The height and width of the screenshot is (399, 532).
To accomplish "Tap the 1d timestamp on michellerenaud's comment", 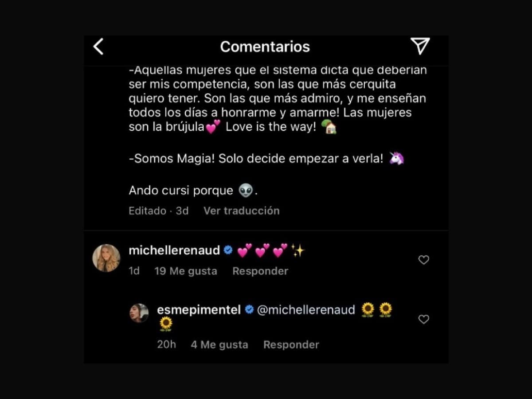I will click(x=134, y=271).
